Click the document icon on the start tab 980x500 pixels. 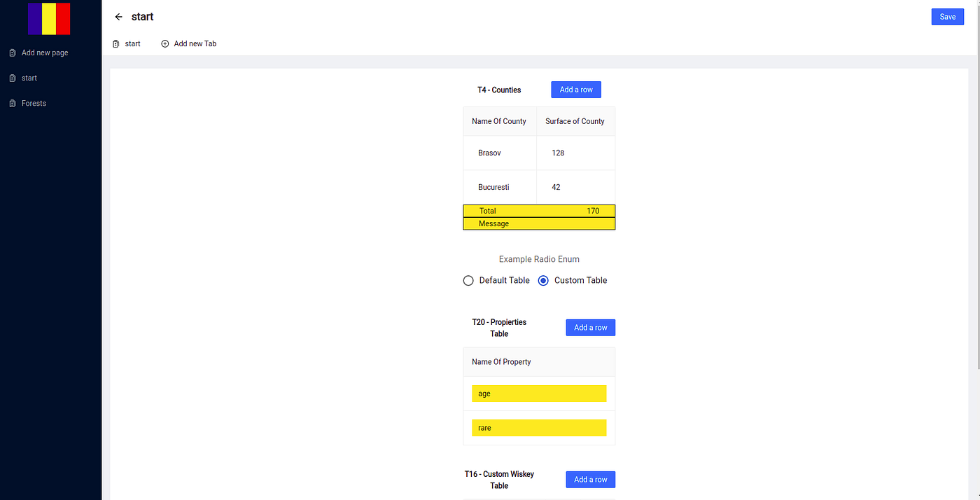point(116,43)
